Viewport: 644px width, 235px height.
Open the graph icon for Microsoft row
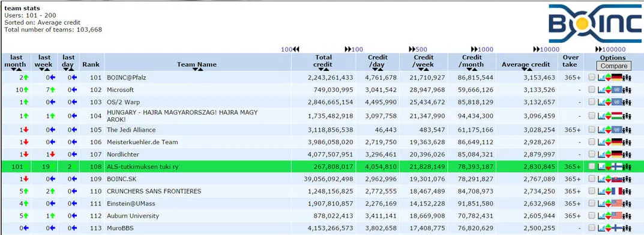point(601,90)
